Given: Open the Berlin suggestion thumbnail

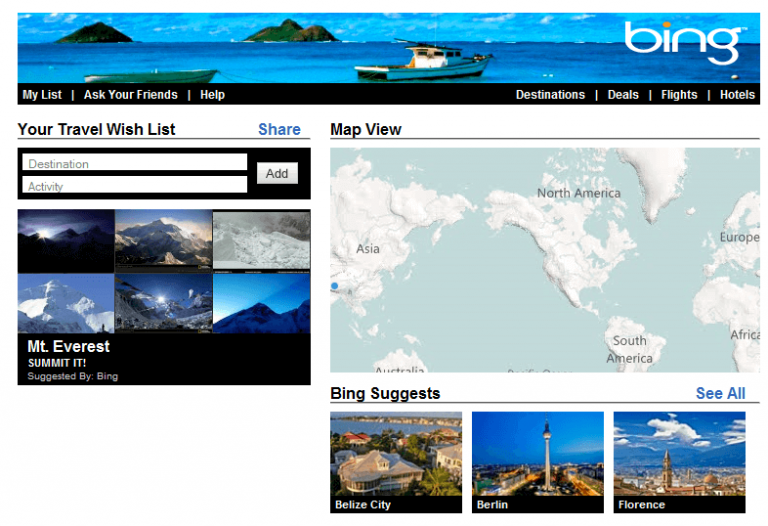Looking at the screenshot, I should pyautogui.click(x=538, y=462).
